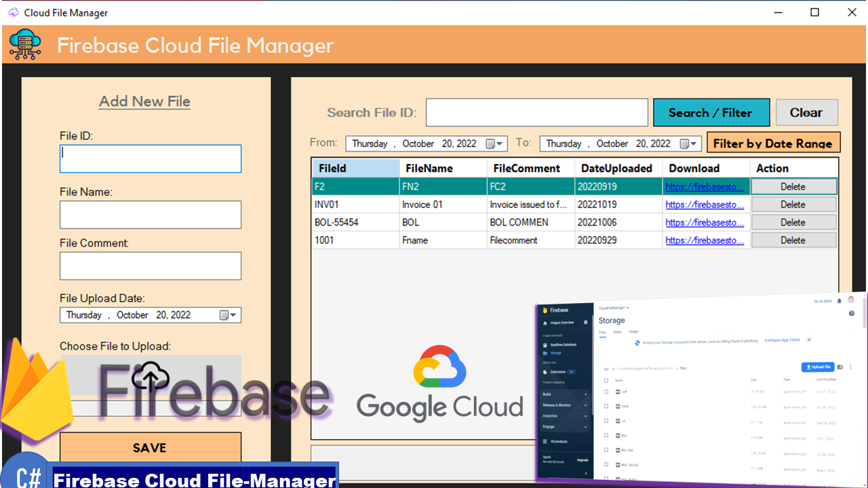This screenshot has width=868, height=488.
Task: Select the Usage tab in Storage
Action: 633,331
